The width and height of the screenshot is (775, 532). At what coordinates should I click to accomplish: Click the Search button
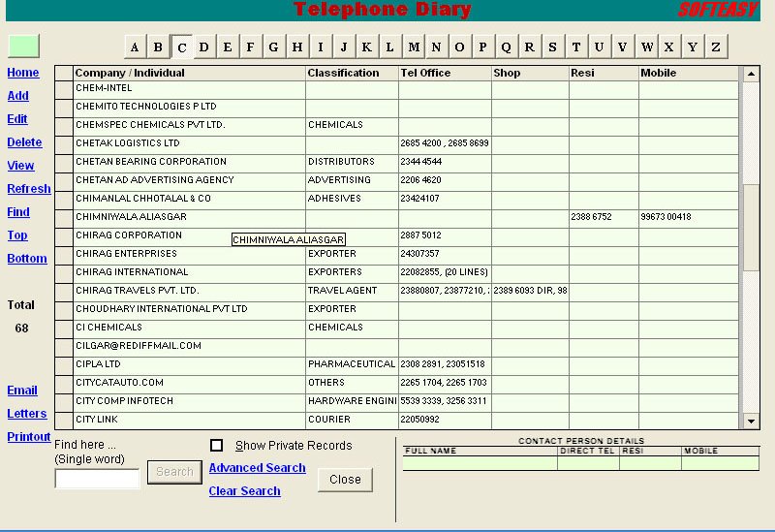[x=174, y=472]
